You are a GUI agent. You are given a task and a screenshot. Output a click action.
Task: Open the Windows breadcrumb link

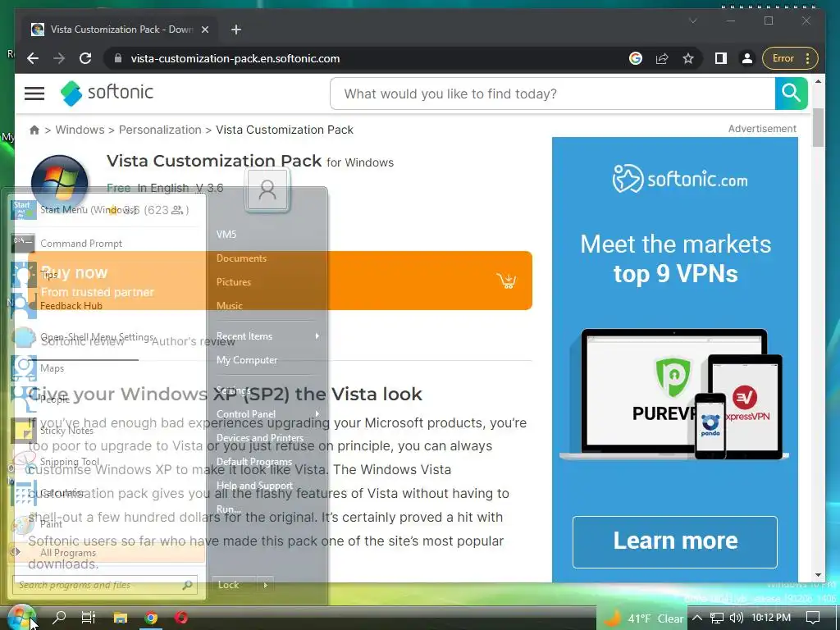[x=80, y=130]
